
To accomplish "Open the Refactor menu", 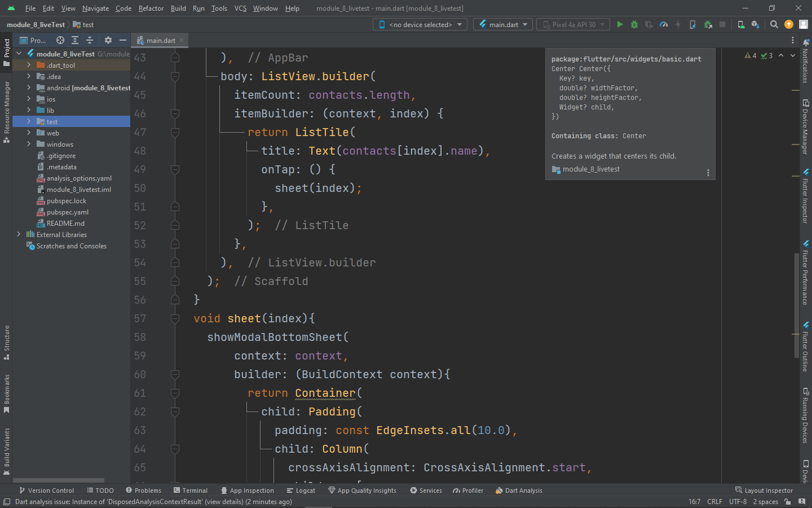I will [151, 8].
